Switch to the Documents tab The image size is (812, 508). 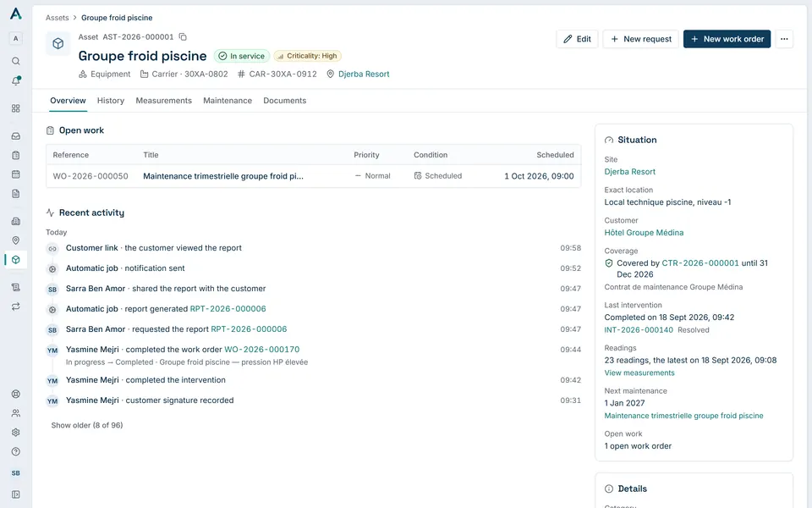[284, 101]
